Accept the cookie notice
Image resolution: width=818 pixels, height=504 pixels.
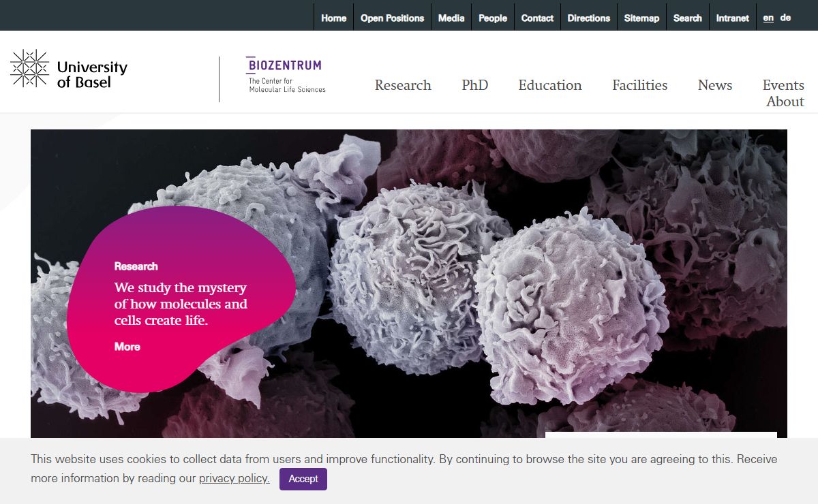pos(303,479)
